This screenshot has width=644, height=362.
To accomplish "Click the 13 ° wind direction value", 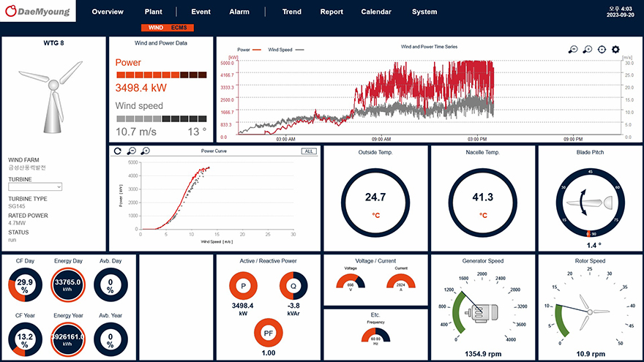I will (197, 132).
